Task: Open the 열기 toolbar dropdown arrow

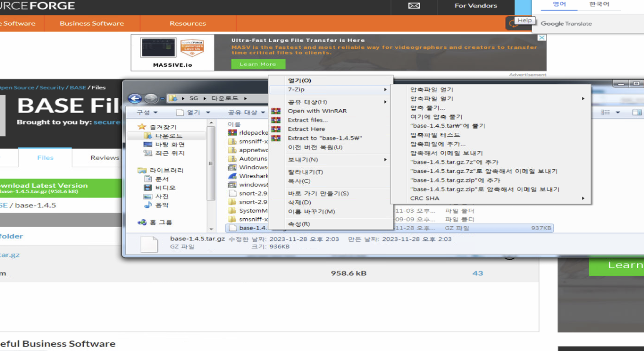Action: [208, 113]
